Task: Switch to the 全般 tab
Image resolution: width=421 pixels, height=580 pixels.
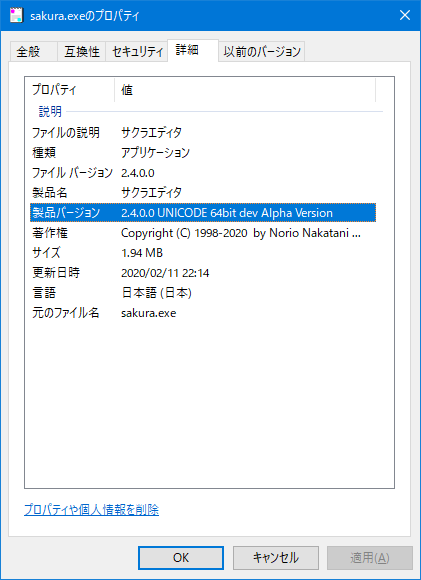Action: [34, 51]
